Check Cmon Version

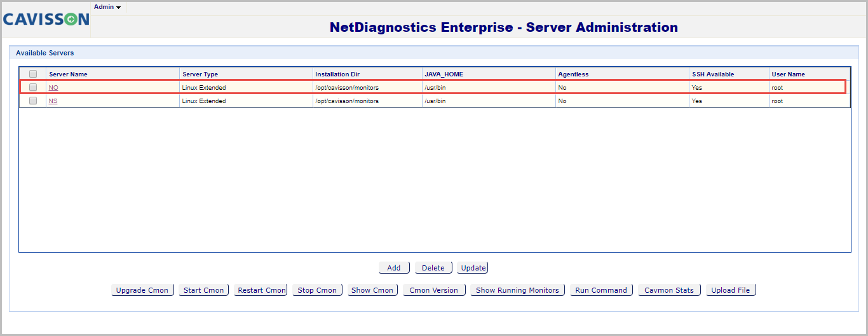click(x=434, y=290)
